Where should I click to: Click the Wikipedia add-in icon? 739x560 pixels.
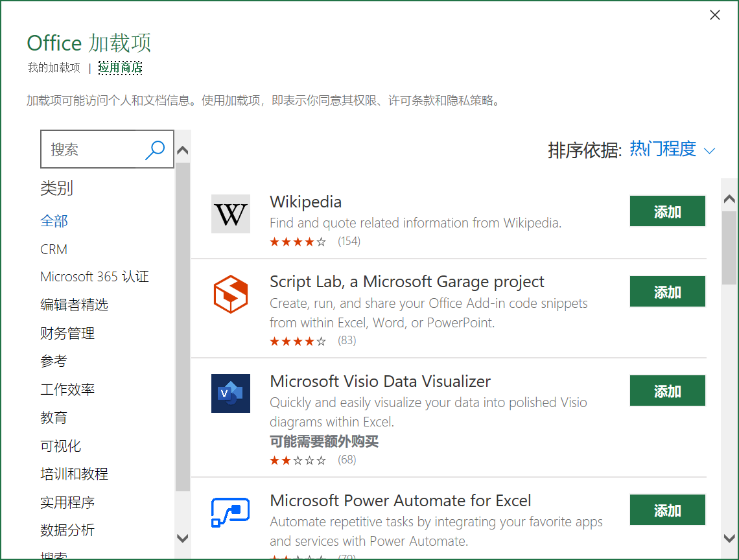[x=230, y=214]
